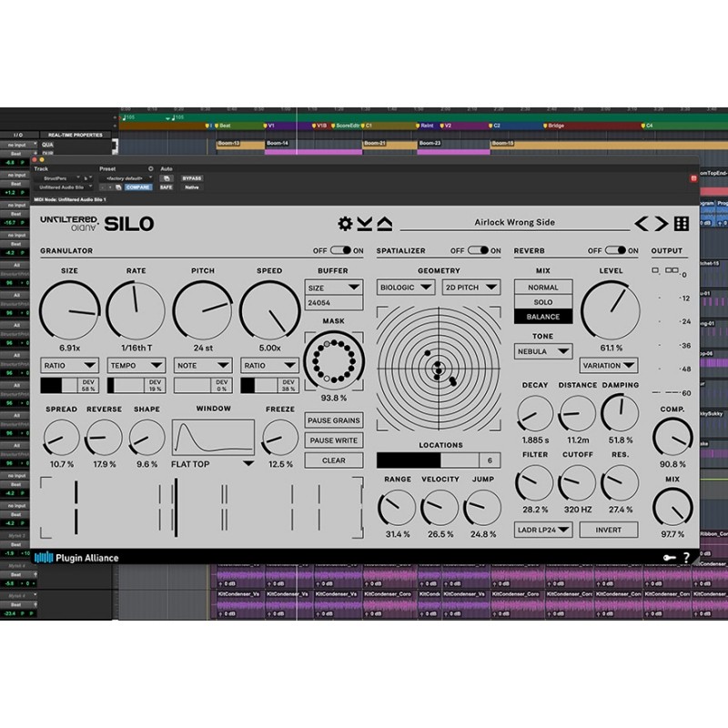Click the granulator SIZE knob
The height and width of the screenshot is (728, 728).
[70, 310]
